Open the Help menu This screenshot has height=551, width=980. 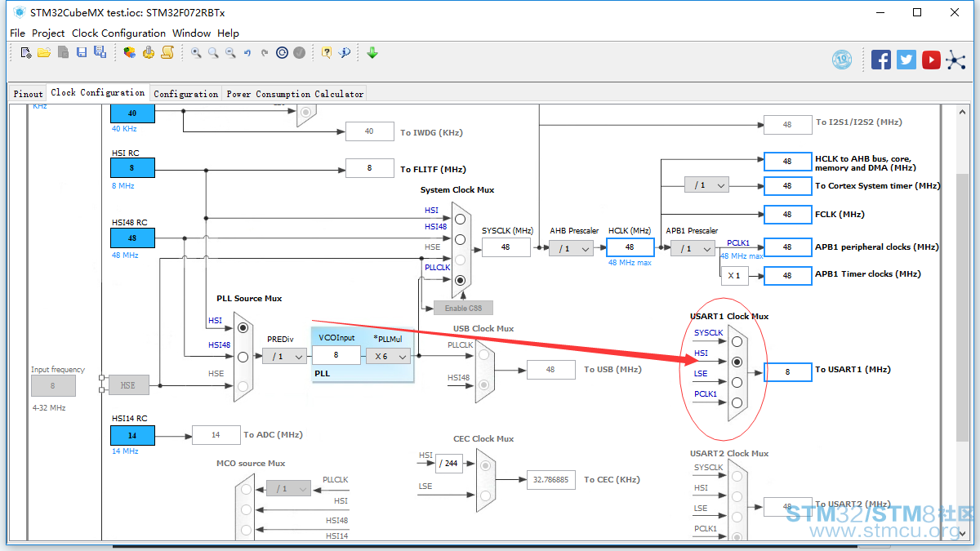pyautogui.click(x=229, y=33)
